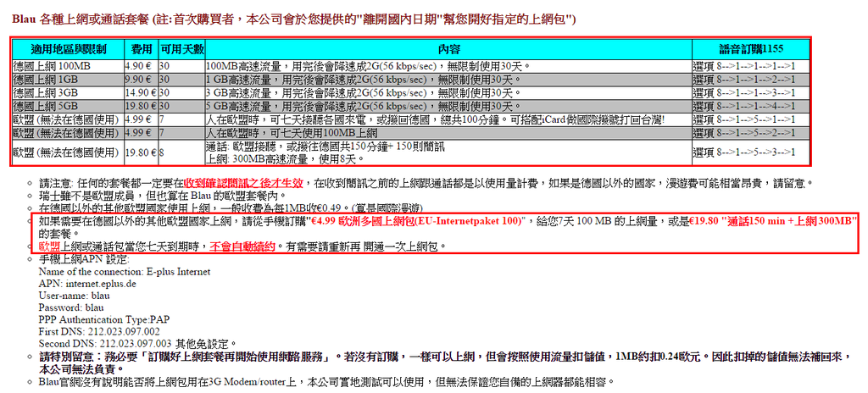Click the 7 days cell in the 100MB上網 EU row
868x393 pixels.
[x=181, y=132]
